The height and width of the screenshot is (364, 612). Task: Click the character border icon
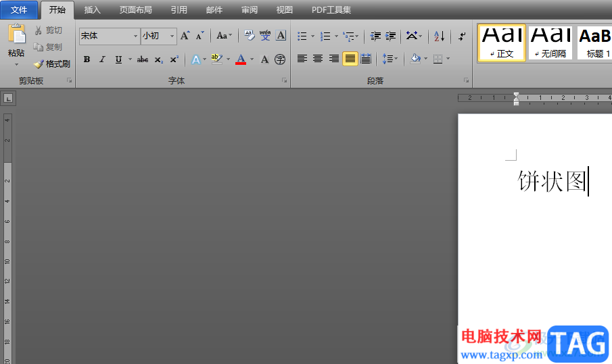281,36
